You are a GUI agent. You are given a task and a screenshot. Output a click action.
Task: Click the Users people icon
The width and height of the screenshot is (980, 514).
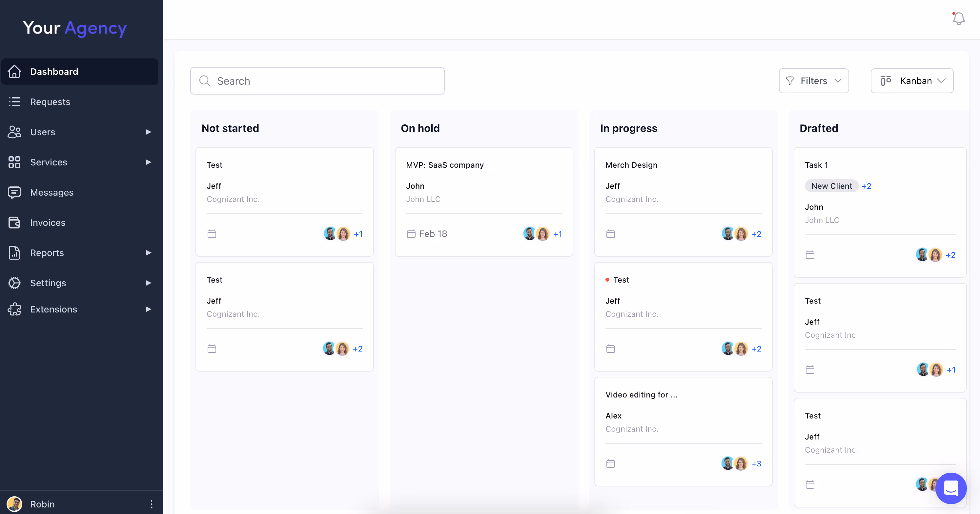(x=14, y=132)
